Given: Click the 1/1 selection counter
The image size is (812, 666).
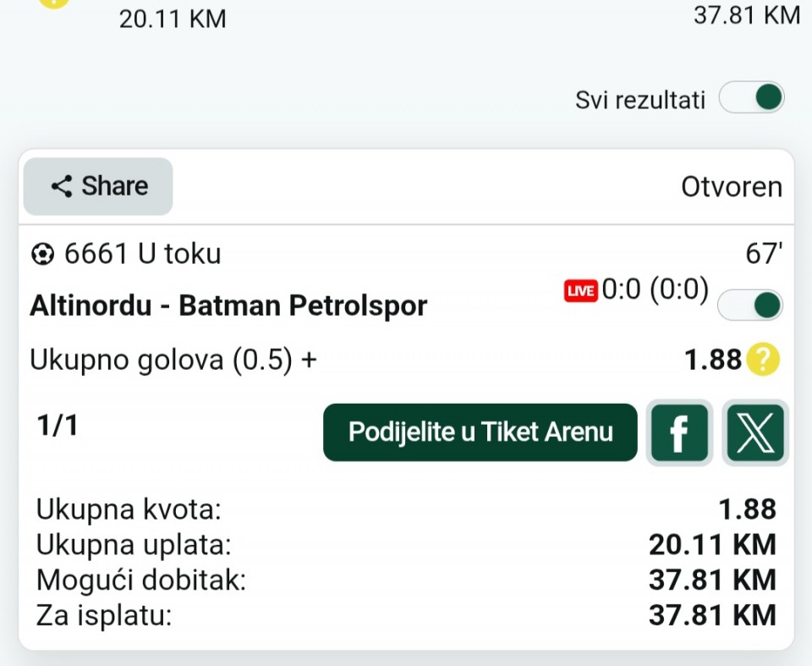Looking at the screenshot, I should pos(58,426).
